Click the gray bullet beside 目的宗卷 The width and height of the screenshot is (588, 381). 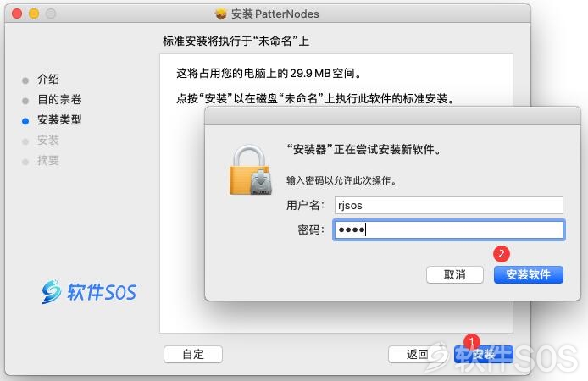[25, 101]
